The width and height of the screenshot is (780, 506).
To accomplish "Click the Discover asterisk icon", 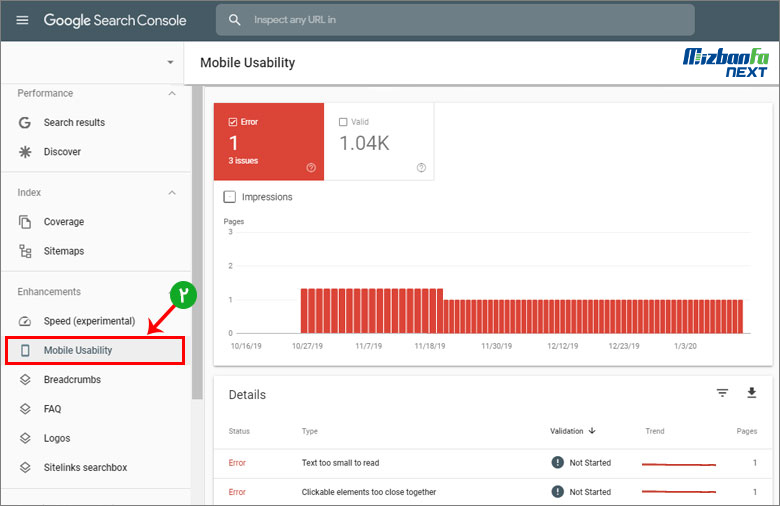I will pyautogui.click(x=24, y=152).
